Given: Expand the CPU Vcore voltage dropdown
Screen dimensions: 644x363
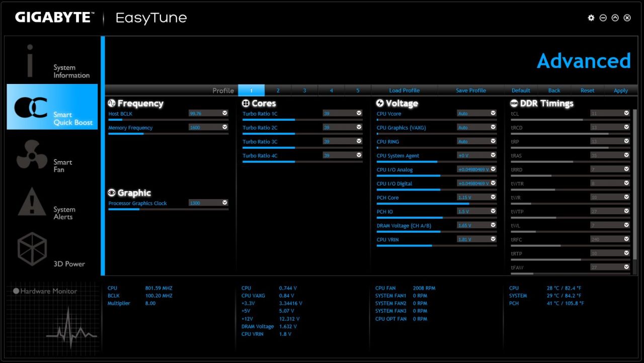Looking at the screenshot, I should click(493, 114).
